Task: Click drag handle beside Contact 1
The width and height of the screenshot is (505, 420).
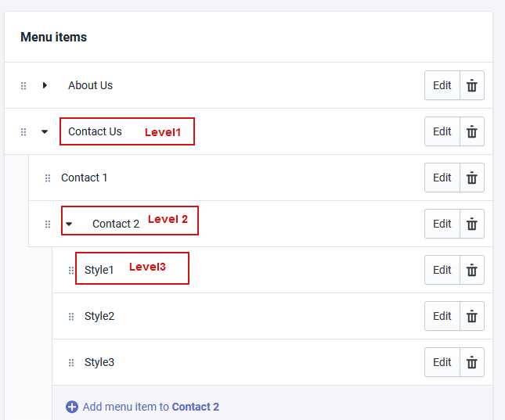Action: [48, 178]
